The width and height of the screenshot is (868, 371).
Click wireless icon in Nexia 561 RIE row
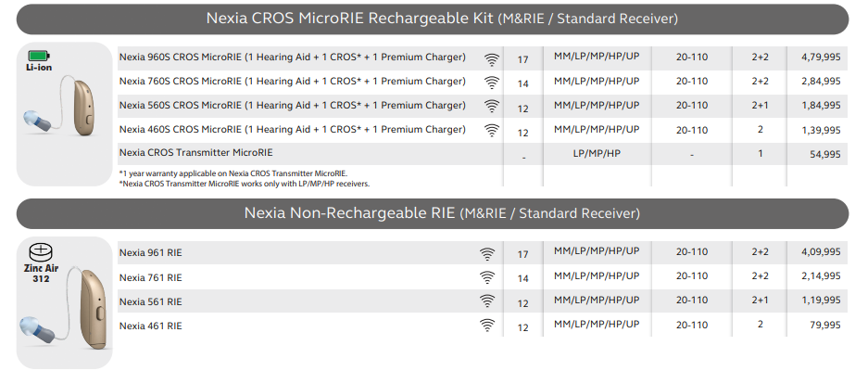pyautogui.click(x=487, y=301)
